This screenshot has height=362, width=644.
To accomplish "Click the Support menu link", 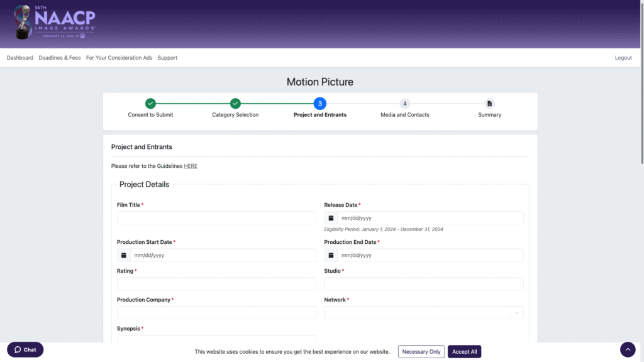I will [167, 58].
